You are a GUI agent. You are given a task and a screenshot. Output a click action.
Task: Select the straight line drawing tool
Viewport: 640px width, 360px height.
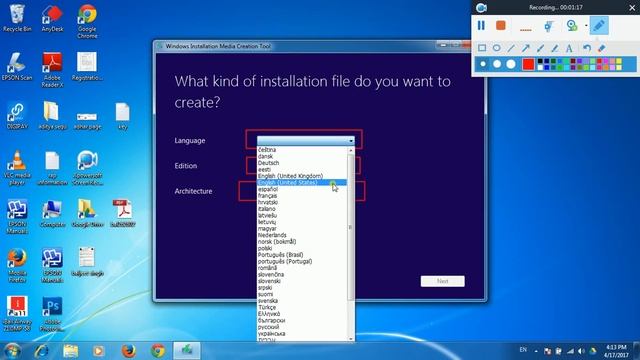click(x=511, y=48)
